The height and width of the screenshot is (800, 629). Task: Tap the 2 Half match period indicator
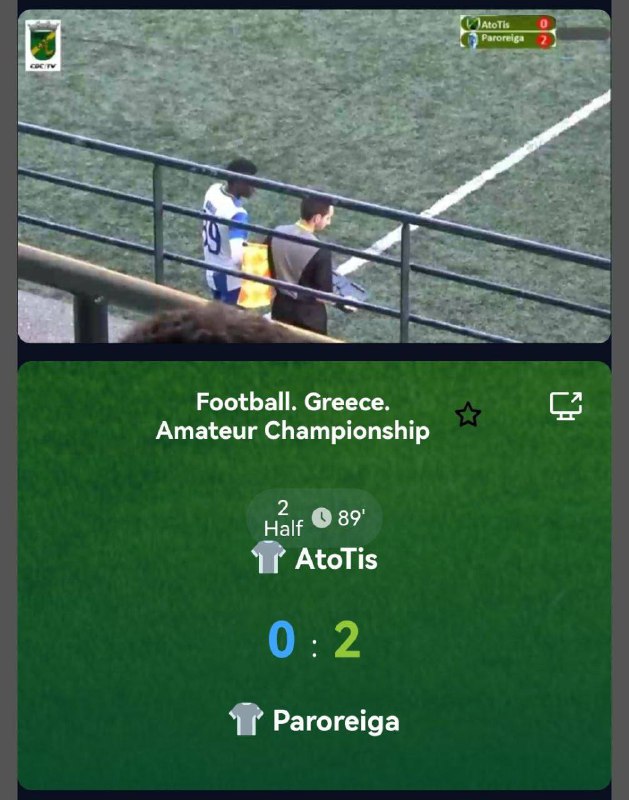click(x=283, y=518)
